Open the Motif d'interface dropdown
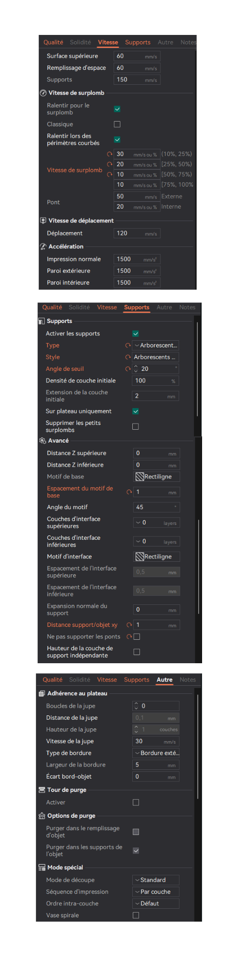This screenshot has width=235, height=980. 157,557
